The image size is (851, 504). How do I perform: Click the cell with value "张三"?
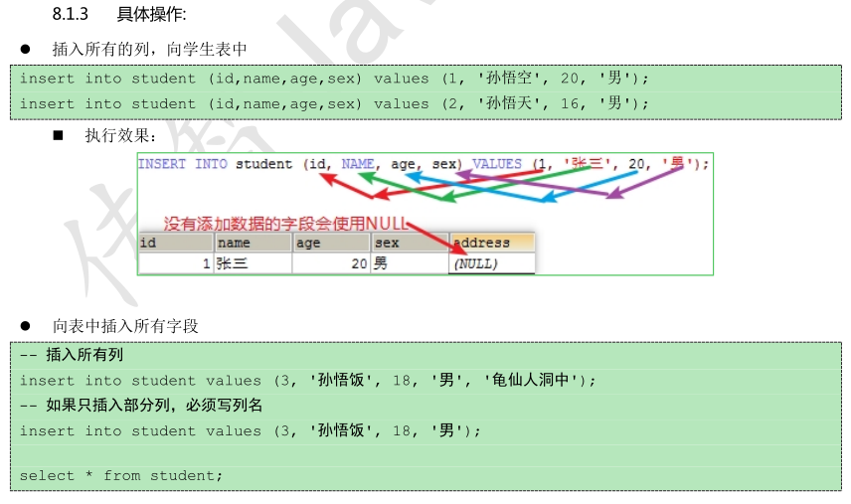[x=253, y=263]
